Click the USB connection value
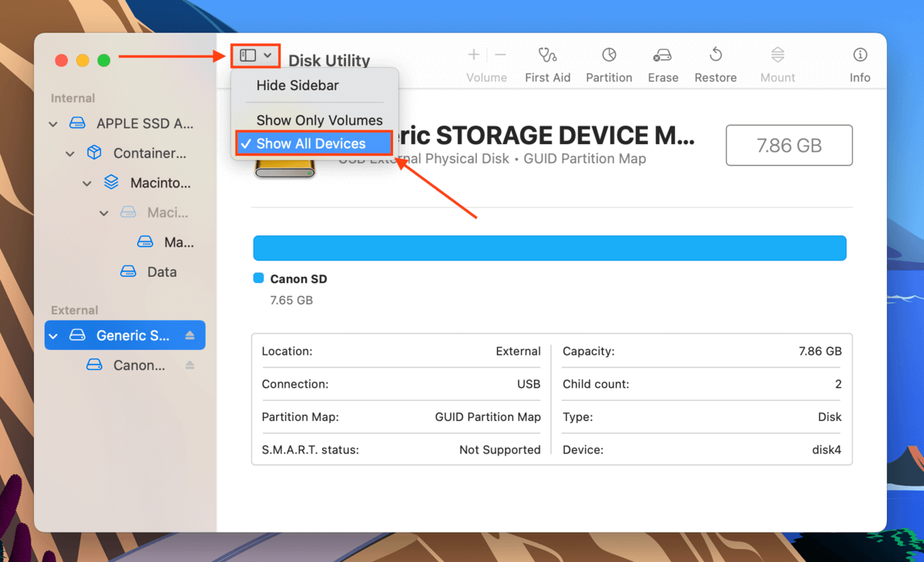924x562 pixels. coord(529,384)
